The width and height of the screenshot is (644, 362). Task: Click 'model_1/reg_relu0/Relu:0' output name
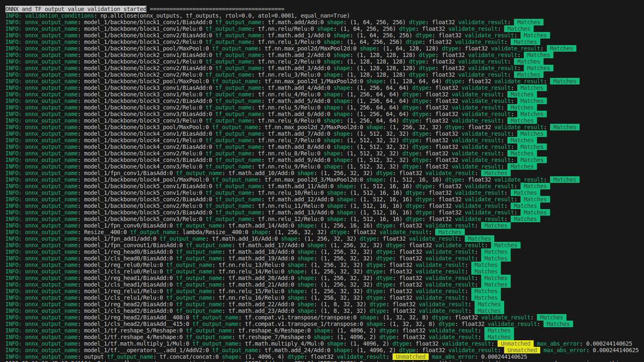(124, 264)
